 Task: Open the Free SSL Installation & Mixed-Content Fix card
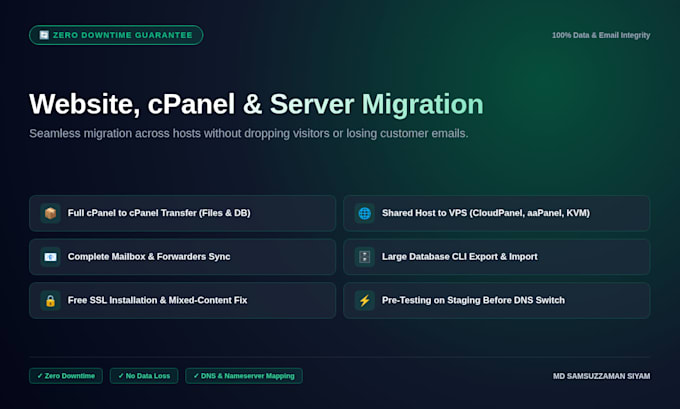pos(183,301)
